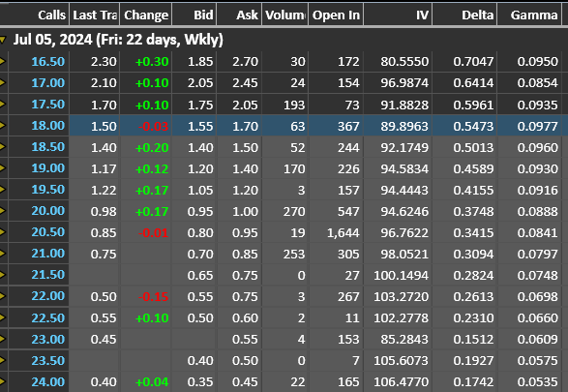Collapse the Jul 05, 2024 expiration group
Viewport: 568px width, 392px height.
tap(3, 40)
